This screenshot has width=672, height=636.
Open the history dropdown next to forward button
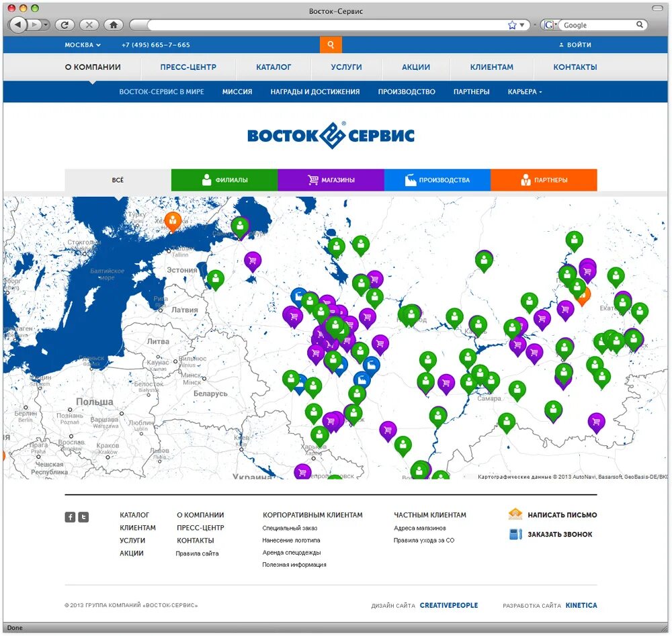pyautogui.click(x=45, y=25)
